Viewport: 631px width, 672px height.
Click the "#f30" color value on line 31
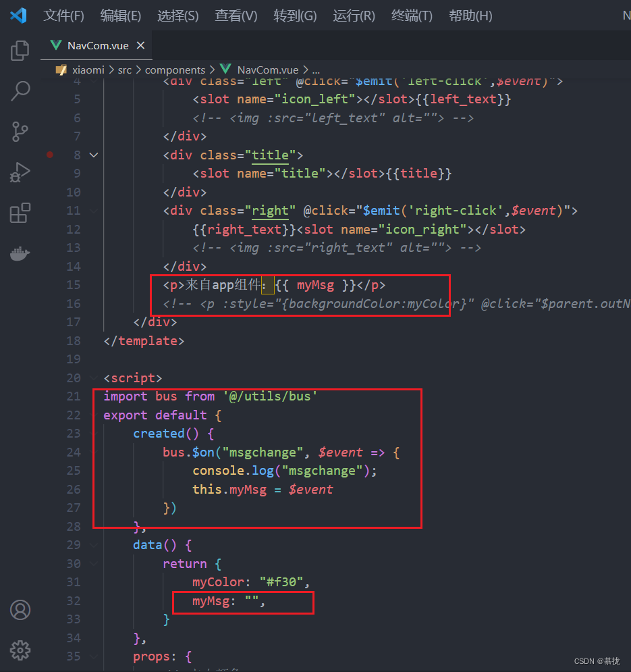click(x=281, y=582)
